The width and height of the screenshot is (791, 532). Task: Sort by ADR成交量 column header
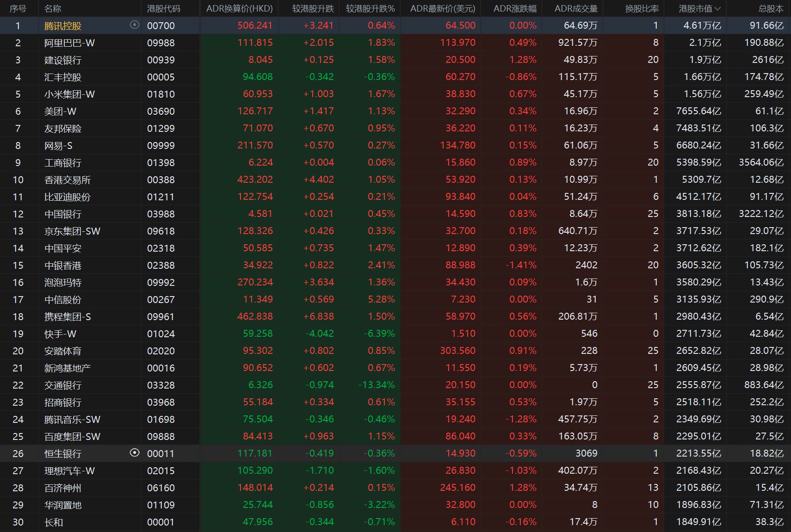click(576, 9)
